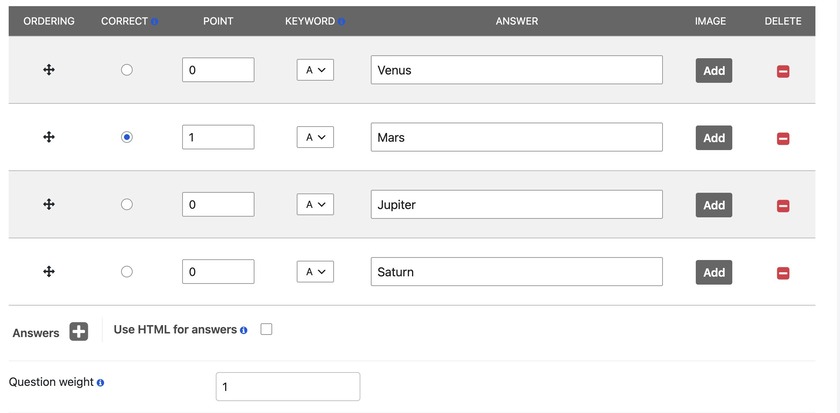
Task: Open keyword dropdown for Jupiter row
Action: (x=316, y=204)
